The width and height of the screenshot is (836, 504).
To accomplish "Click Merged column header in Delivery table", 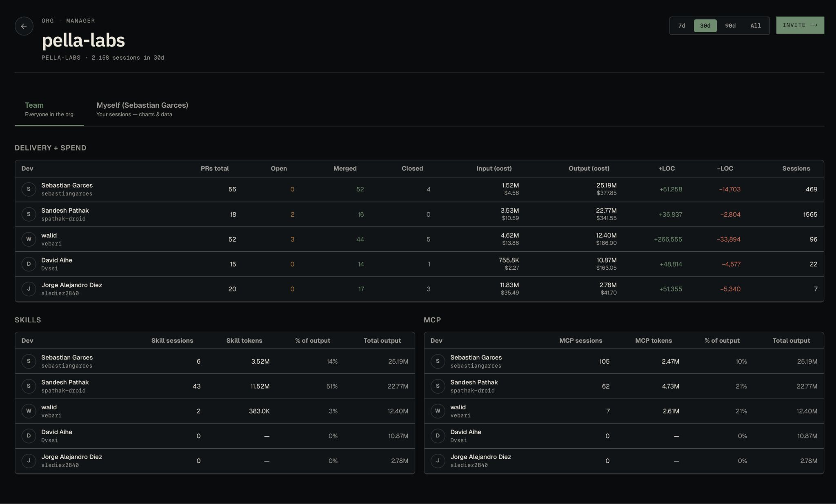I will point(345,169).
